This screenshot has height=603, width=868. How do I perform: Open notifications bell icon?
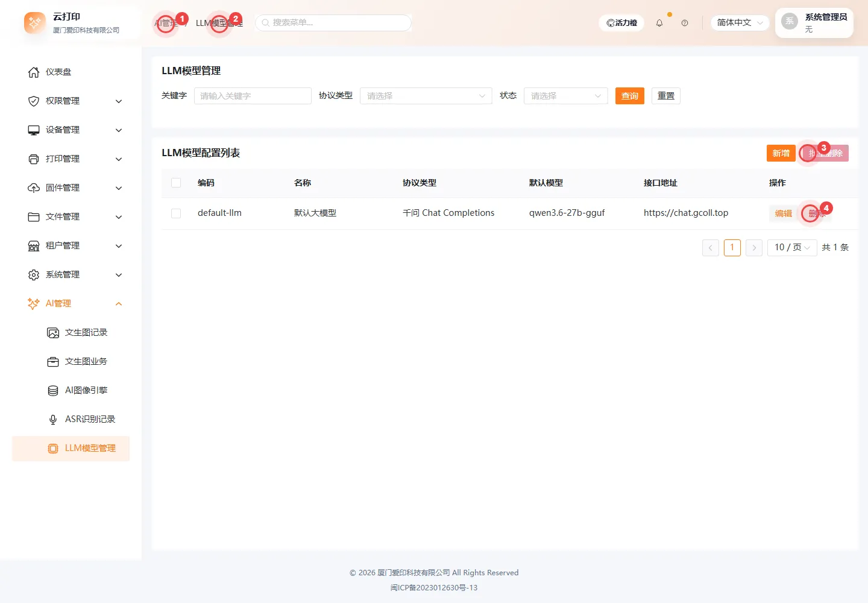[x=659, y=23]
